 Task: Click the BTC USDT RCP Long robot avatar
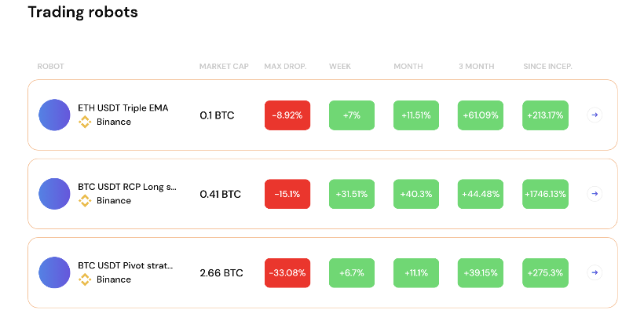click(x=55, y=194)
